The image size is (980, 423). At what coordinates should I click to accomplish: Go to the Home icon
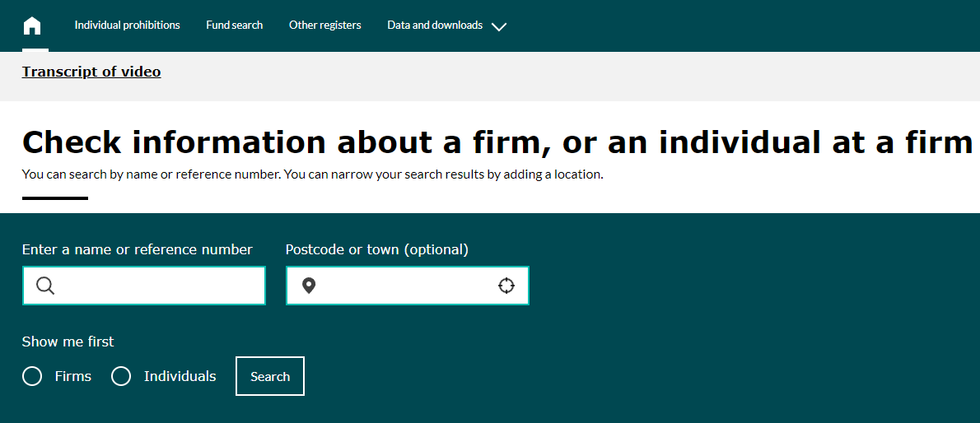click(x=32, y=26)
